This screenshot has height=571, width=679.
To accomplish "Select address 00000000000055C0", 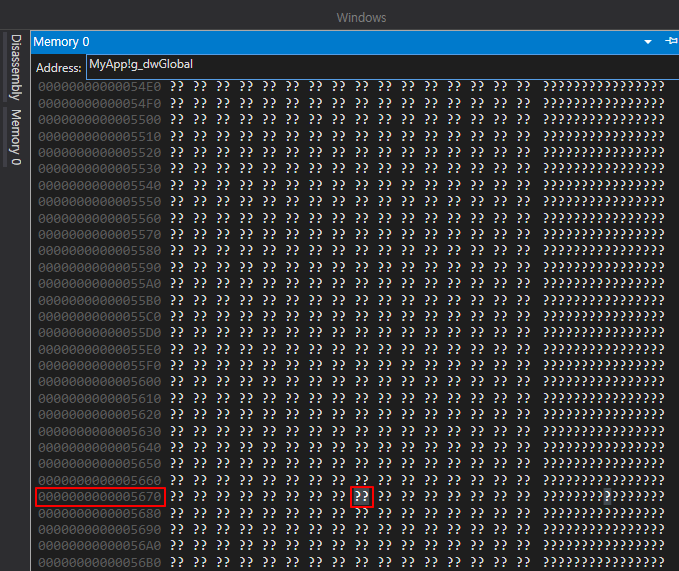I will pos(100,316).
